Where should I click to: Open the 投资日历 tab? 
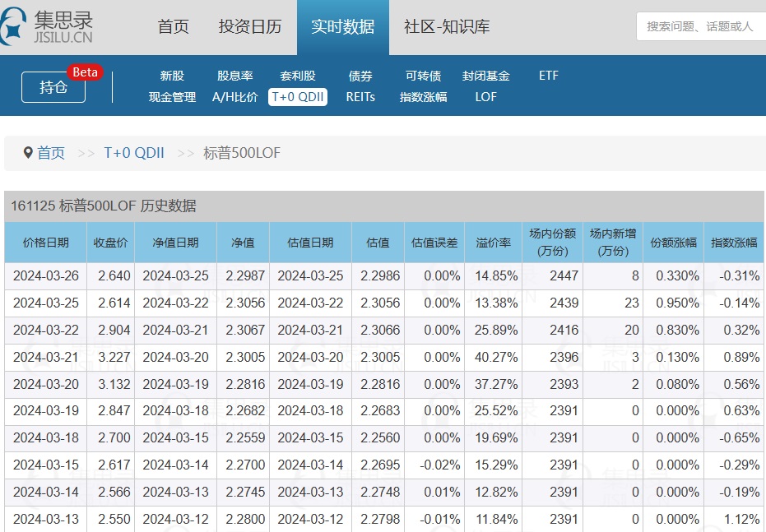tap(250, 26)
